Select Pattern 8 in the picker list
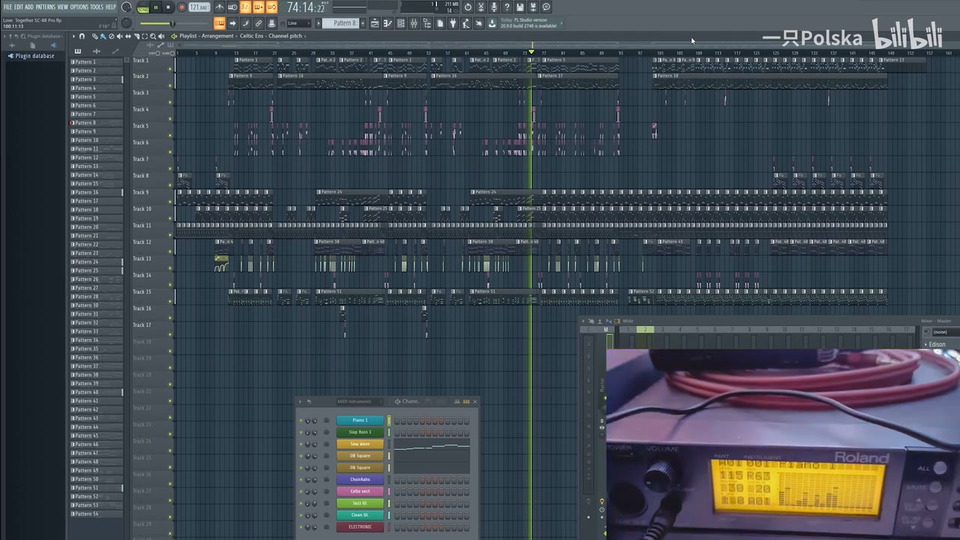This screenshot has height=540, width=960. [x=96, y=122]
